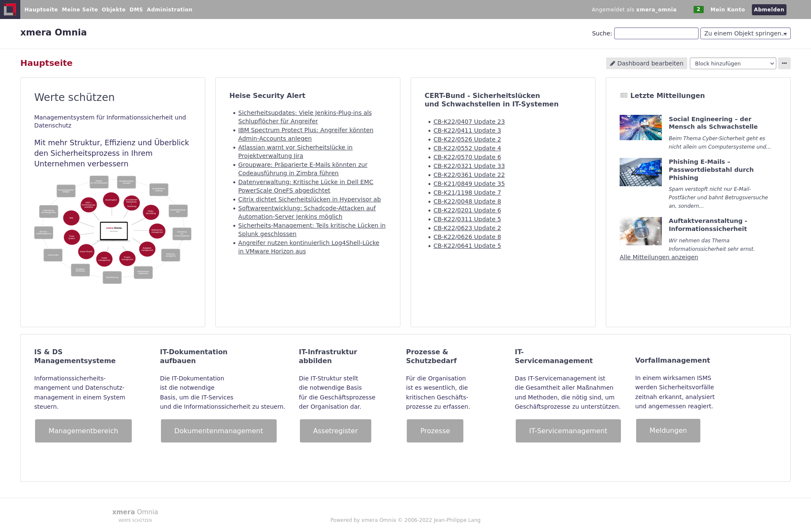Click the Phishing E-Mails thumbnail image
This screenshot has width=811, height=532.
(641, 172)
